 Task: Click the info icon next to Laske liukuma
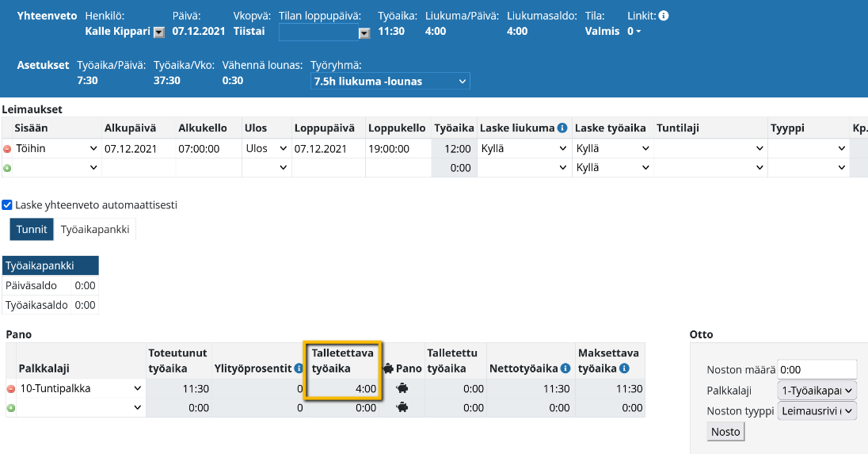click(x=562, y=128)
